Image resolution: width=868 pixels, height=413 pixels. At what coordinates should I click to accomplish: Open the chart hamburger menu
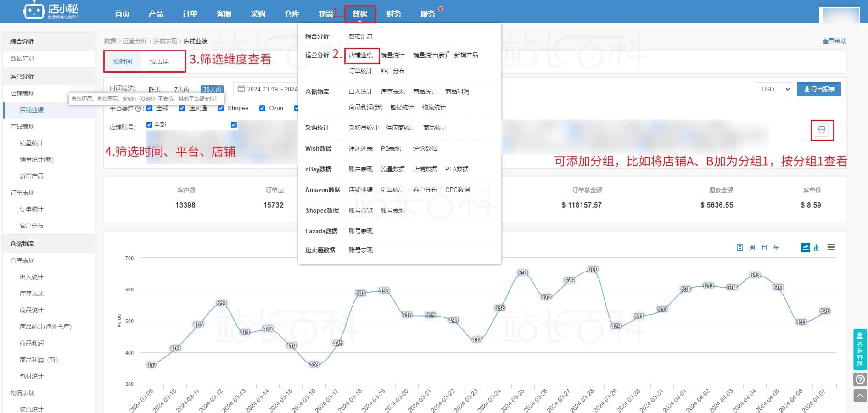[831, 247]
